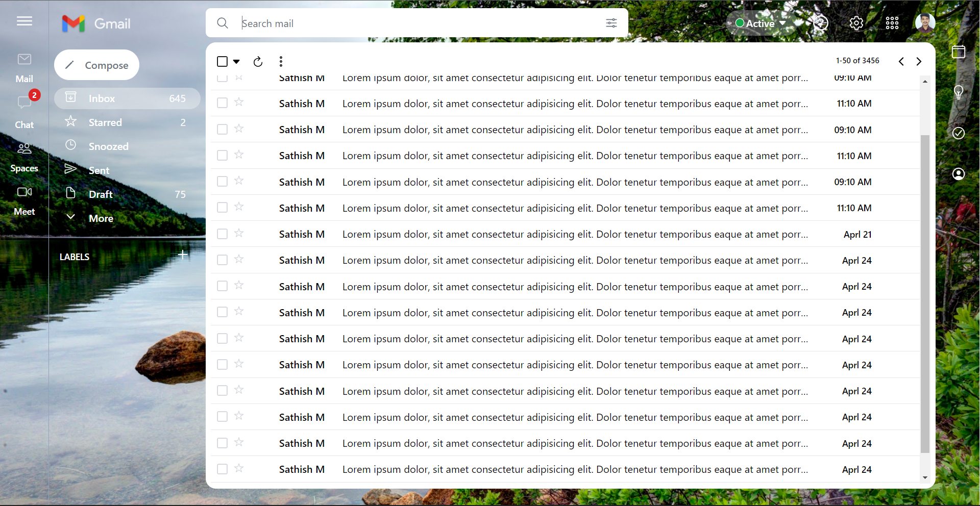Go to the Draft folder
Screen dimensions: 980x506
coord(101,194)
